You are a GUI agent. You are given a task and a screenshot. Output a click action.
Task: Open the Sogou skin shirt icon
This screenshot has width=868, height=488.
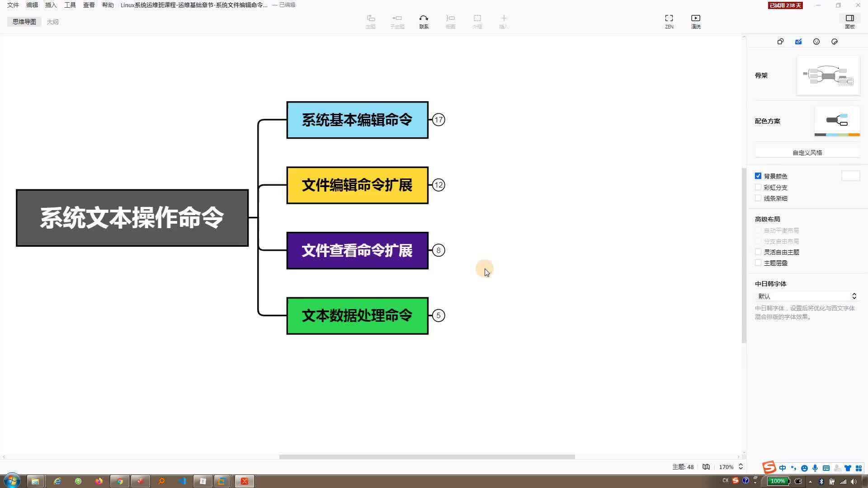coord(848,468)
